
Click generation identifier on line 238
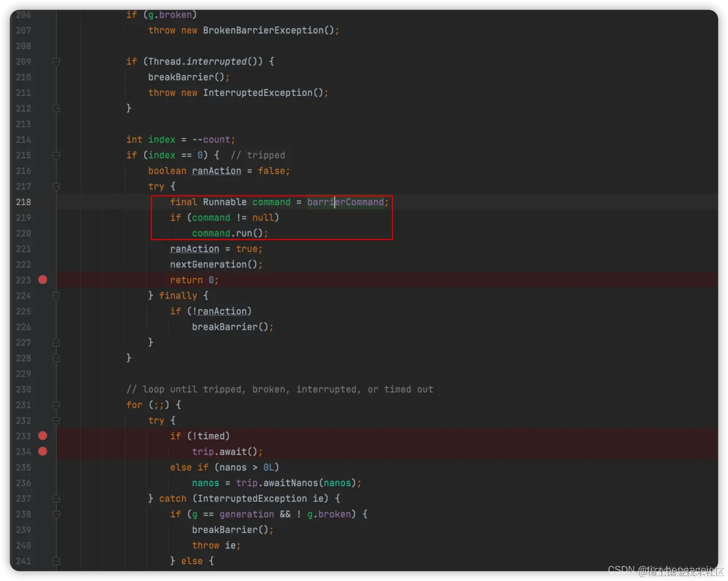pos(246,514)
